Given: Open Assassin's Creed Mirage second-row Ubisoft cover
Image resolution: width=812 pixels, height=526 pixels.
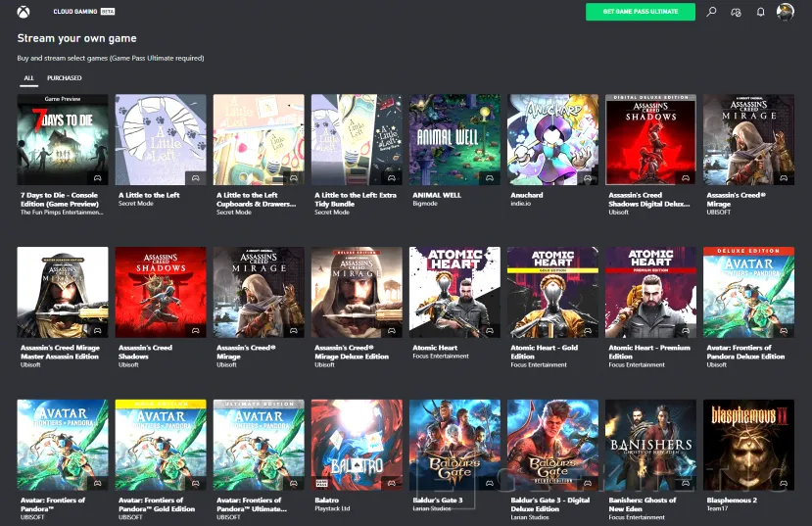Looking at the screenshot, I should coord(259,292).
